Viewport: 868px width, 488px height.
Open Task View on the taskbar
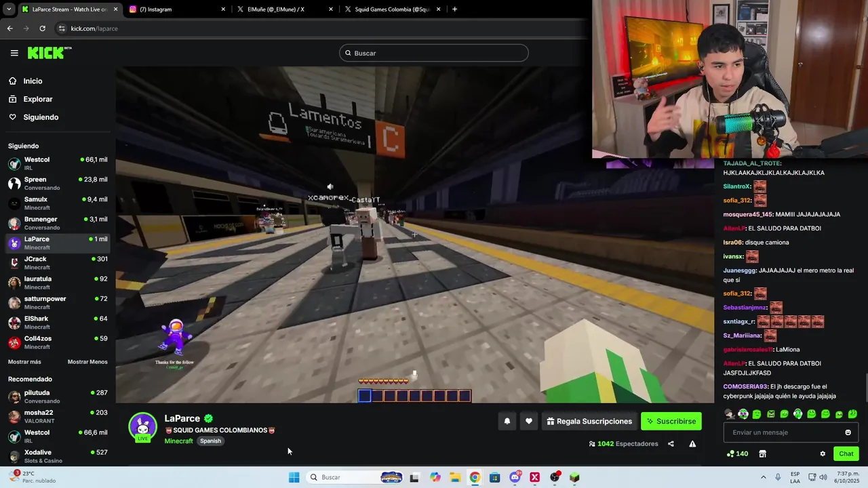414,477
